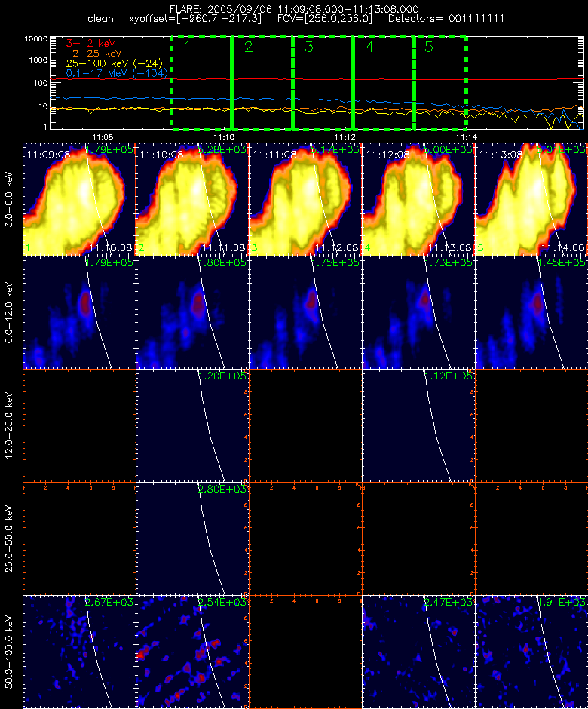Click the 25.0-50.0 keV row label
This screenshot has width=588, height=709.
pos(9,539)
